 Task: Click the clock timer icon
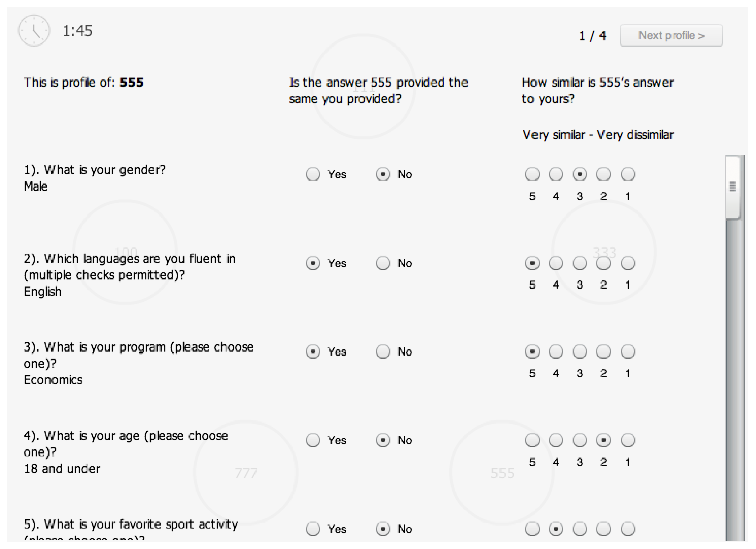coord(34,30)
